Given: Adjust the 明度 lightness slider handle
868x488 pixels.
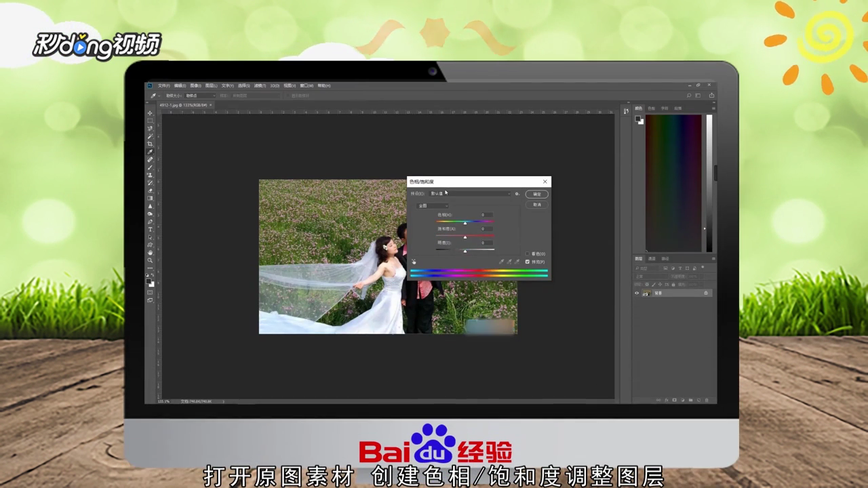Looking at the screenshot, I should click(465, 251).
